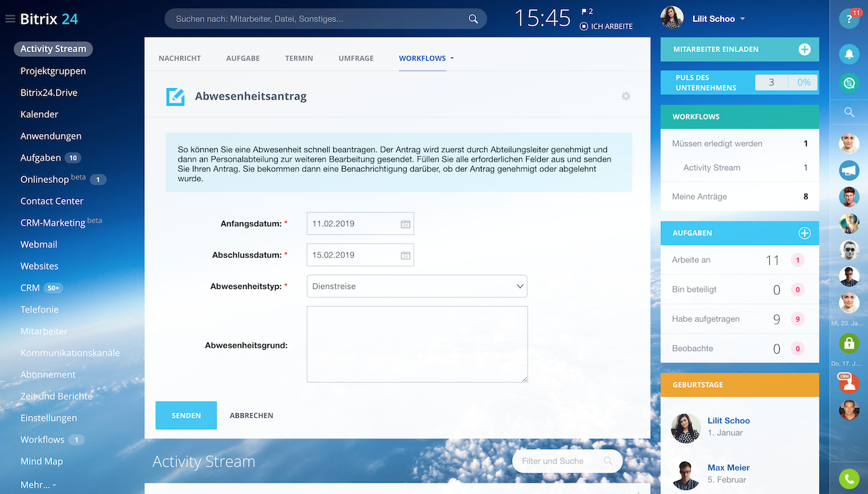This screenshot has height=494, width=868.
Task: Open Activity Stream in left menu
Action: [53, 49]
